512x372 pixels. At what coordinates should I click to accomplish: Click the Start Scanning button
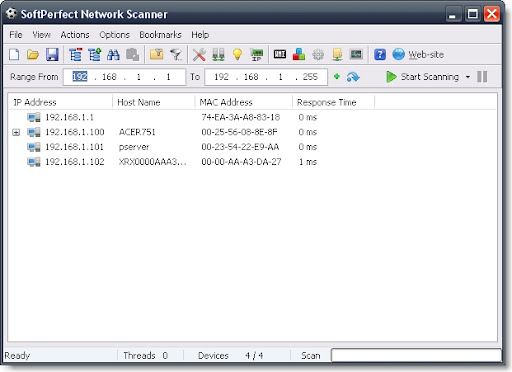(423, 77)
